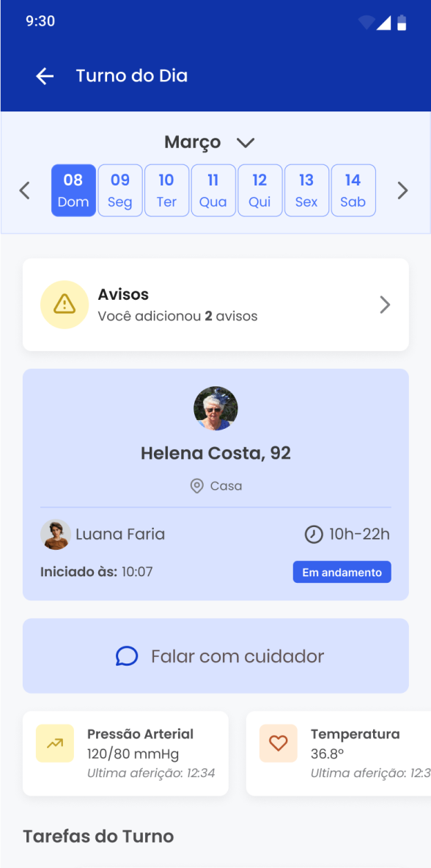Tap the chat bubble icon
Viewport: 431px width, 868px height.
click(x=127, y=656)
